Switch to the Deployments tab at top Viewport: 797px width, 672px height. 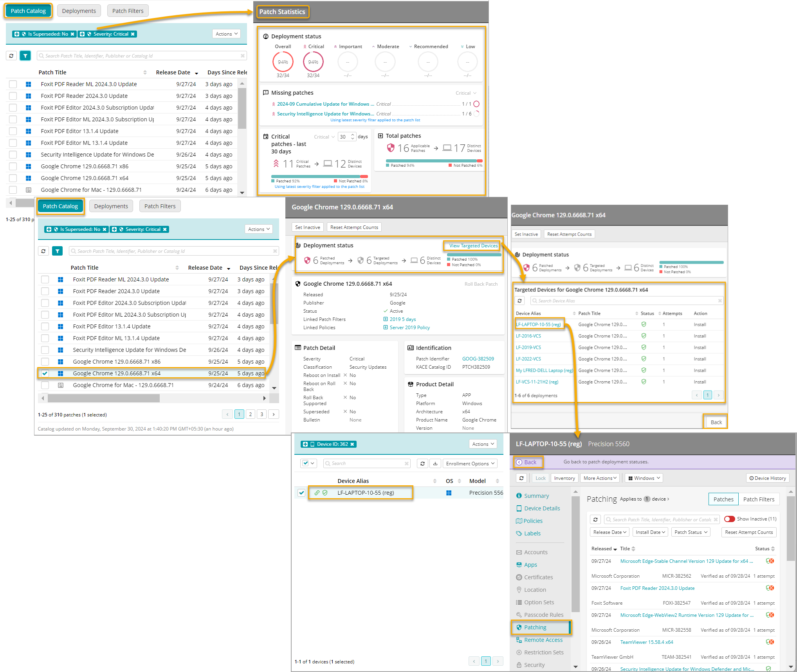pyautogui.click(x=79, y=11)
